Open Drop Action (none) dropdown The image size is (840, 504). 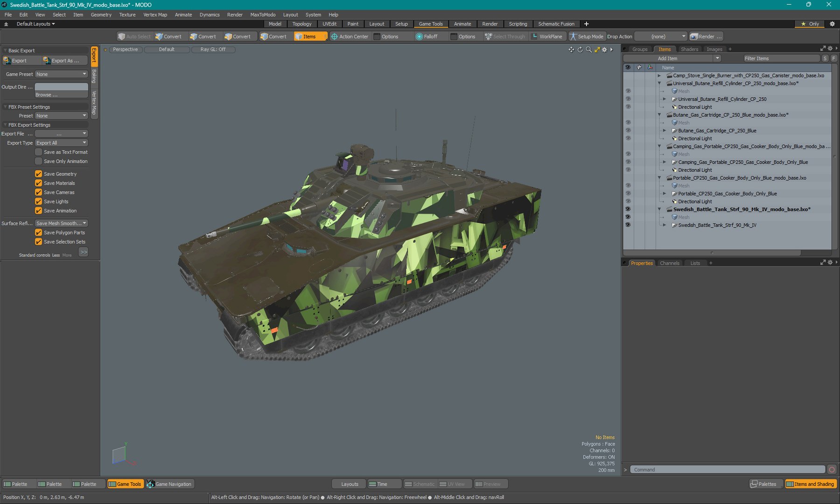pyautogui.click(x=661, y=36)
